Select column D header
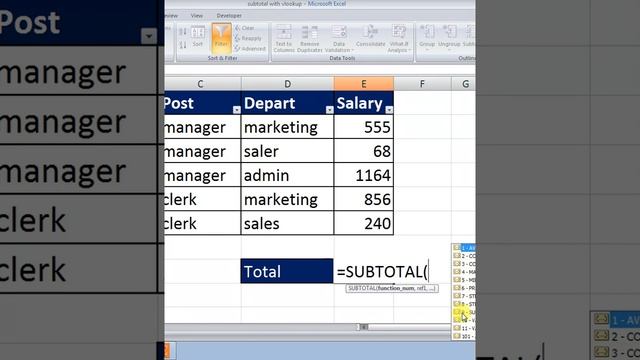The width and height of the screenshot is (640, 360). (287, 84)
